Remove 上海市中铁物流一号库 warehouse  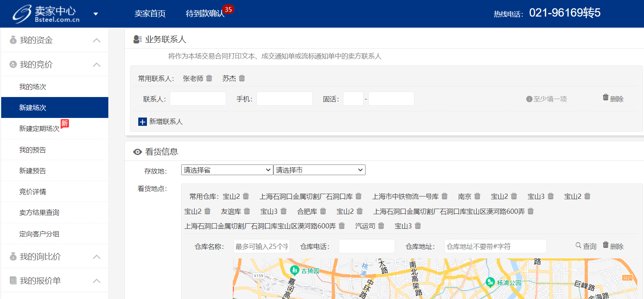(x=444, y=196)
